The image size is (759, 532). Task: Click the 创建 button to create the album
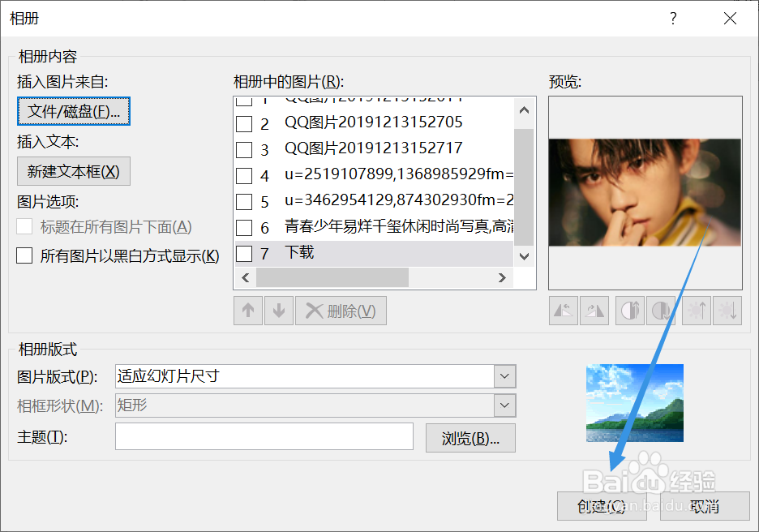tap(602, 506)
